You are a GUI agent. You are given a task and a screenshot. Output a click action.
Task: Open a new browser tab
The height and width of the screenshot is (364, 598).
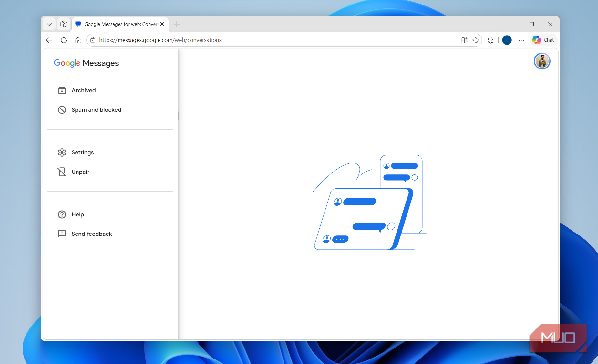tap(177, 24)
